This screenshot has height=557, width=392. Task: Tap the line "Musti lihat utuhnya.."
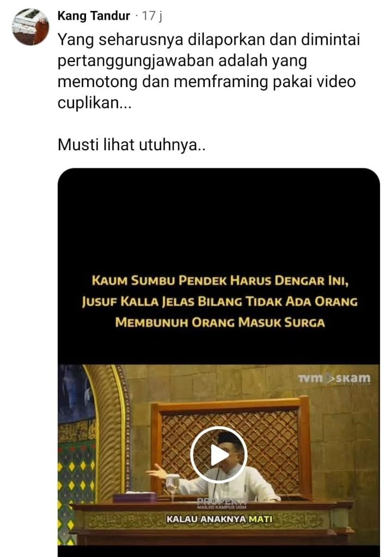tap(131, 145)
